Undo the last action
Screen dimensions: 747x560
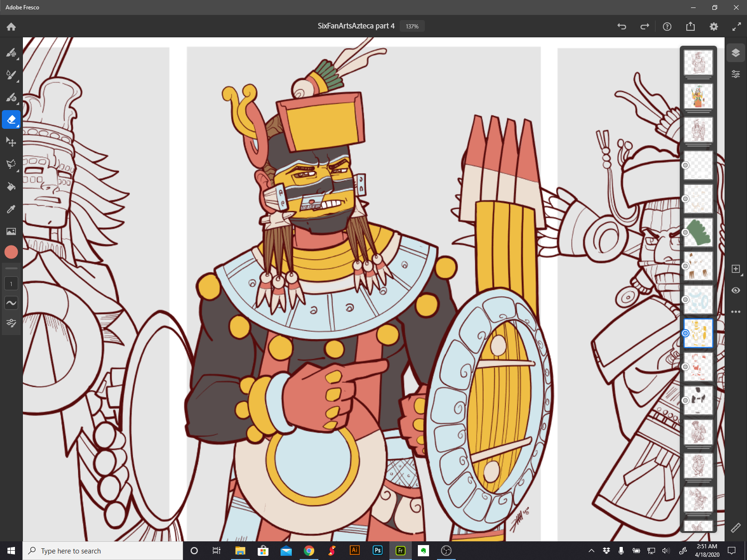pos(621,27)
